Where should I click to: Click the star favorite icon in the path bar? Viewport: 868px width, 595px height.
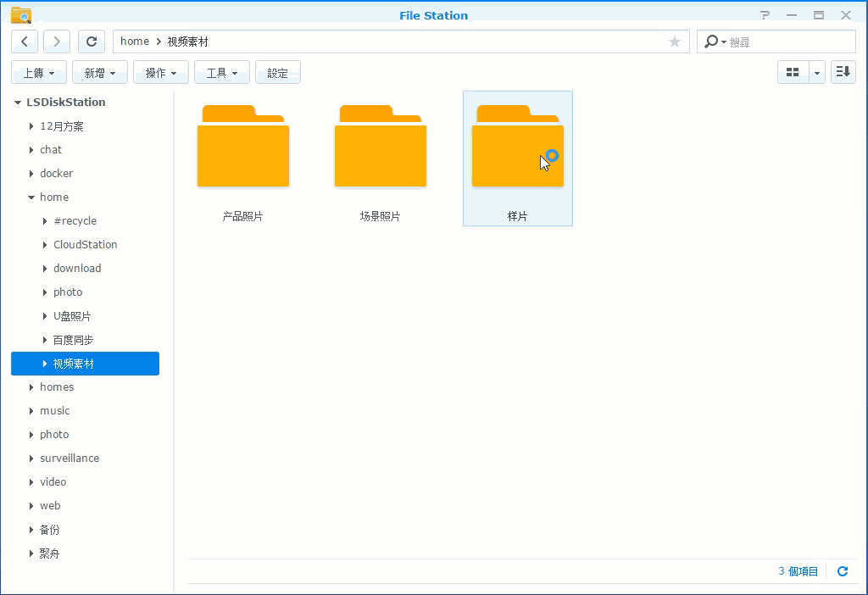674,41
